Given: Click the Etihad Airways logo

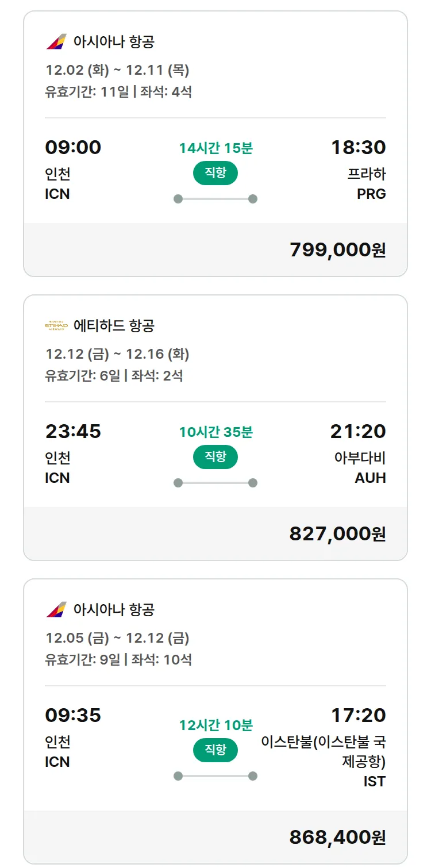Looking at the screenshot, I should (x=56, y=326).
